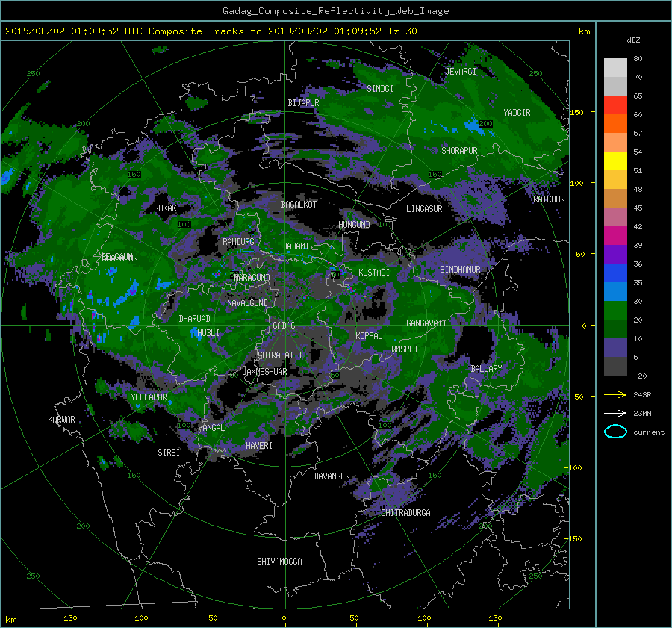
Task: Click the YADGIR label on the map
Action: point(517,113)
